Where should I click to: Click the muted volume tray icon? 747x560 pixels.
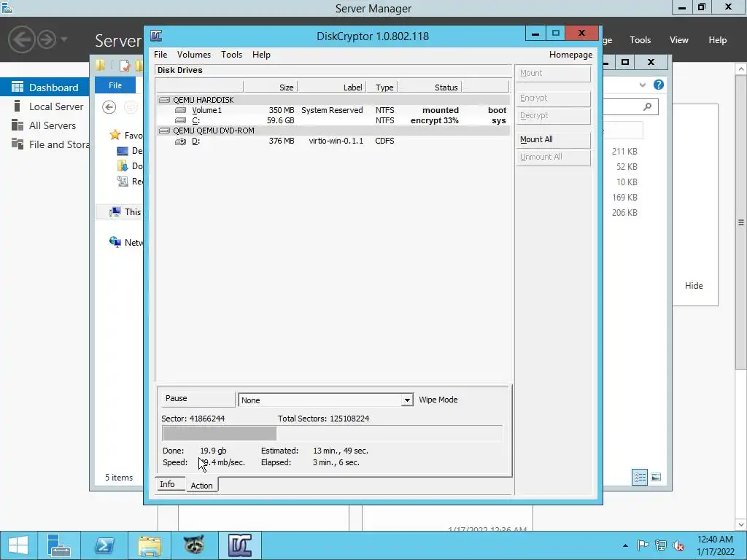tap(678, 545)
